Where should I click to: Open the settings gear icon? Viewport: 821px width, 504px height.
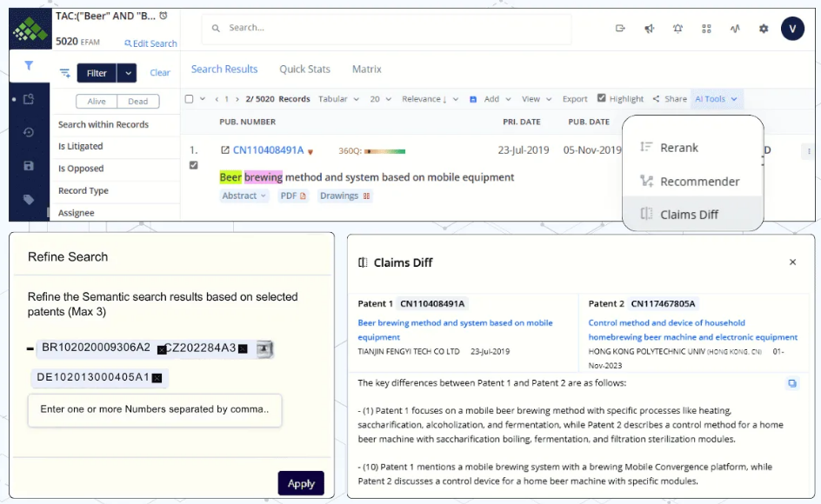(764, 29)
